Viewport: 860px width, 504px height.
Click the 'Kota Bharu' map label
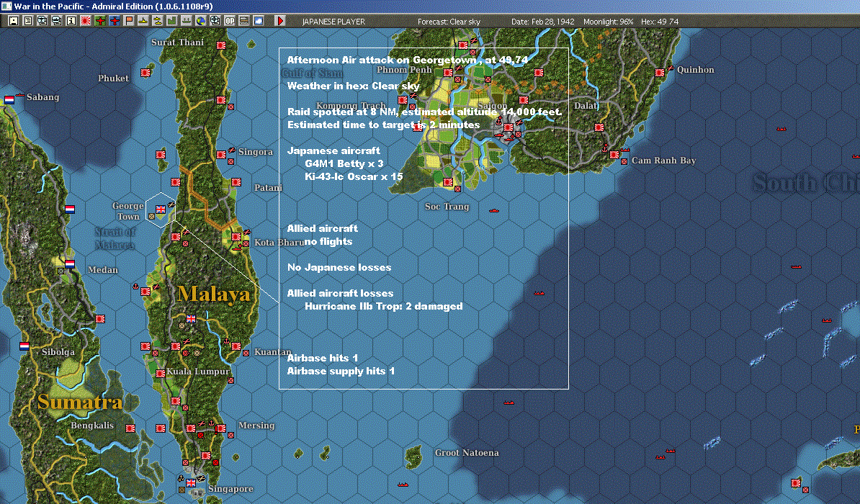click(x=278, y=243)
